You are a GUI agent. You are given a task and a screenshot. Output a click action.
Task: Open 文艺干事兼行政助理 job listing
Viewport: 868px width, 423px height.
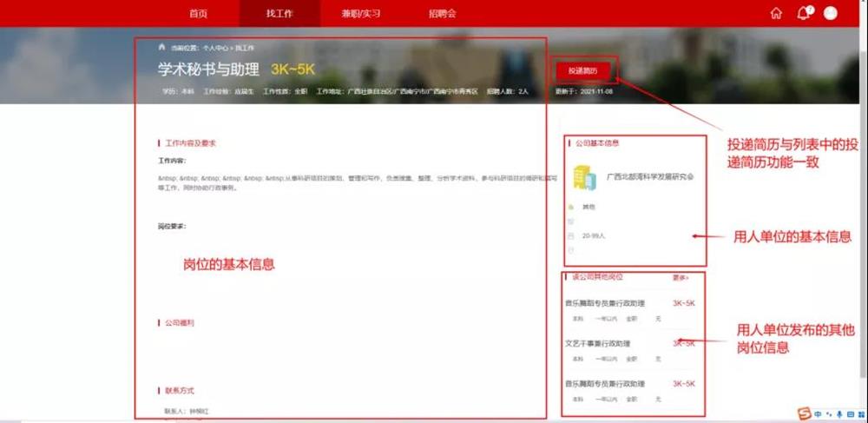click(x=598, y=343)
